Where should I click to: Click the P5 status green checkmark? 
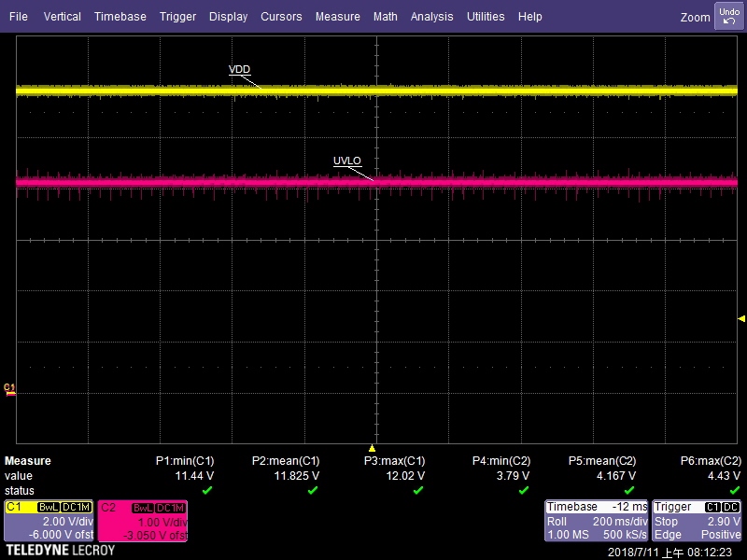pos(629,490)
